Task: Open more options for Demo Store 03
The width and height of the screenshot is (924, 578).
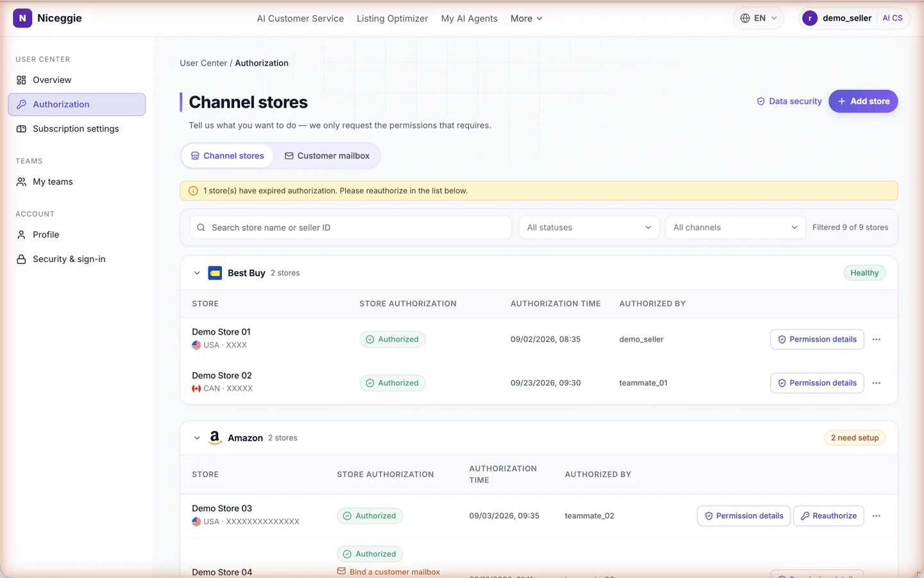Action: (877, 516)
